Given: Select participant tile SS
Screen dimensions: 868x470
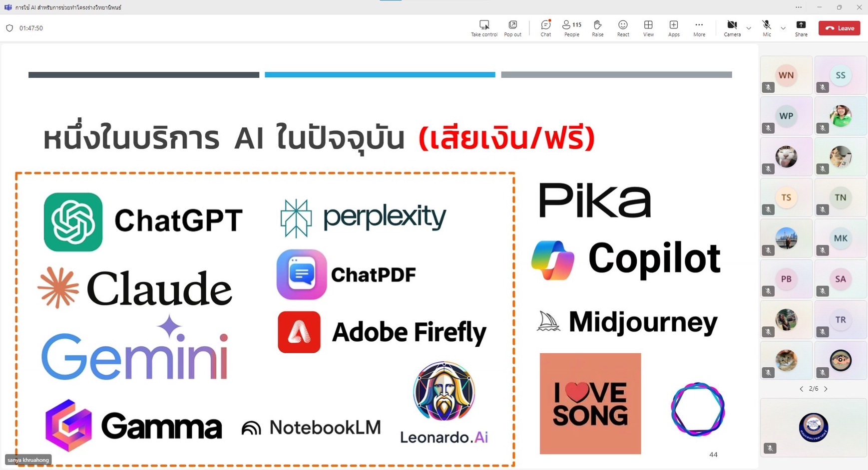Looking at the screenshot, I should pyautogui.click(x=841, y=75).
